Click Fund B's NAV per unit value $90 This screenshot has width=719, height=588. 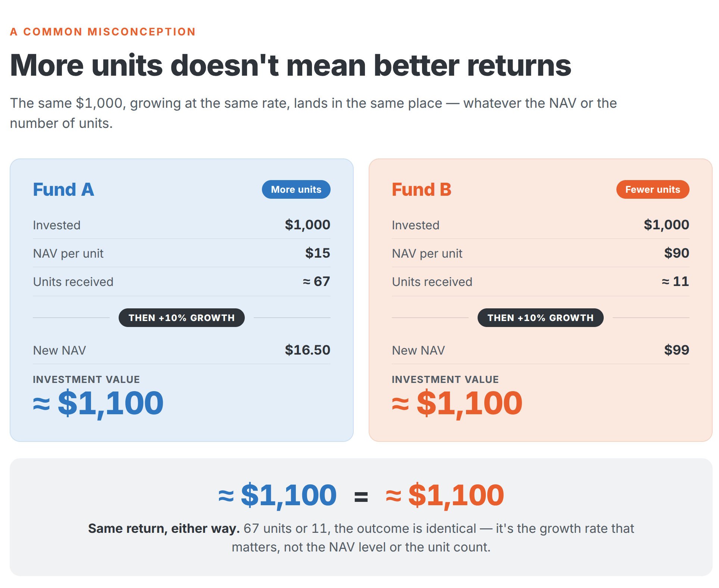pos(676,253)
